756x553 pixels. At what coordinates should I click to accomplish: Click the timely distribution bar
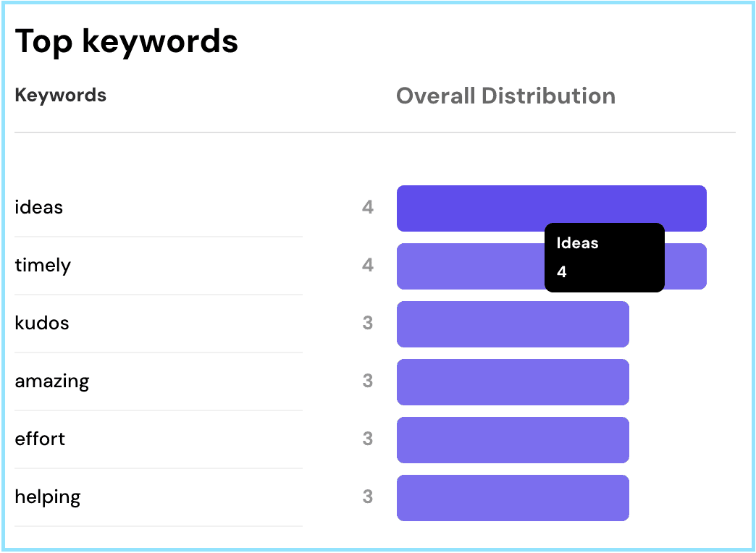click(x=469, y=266)
